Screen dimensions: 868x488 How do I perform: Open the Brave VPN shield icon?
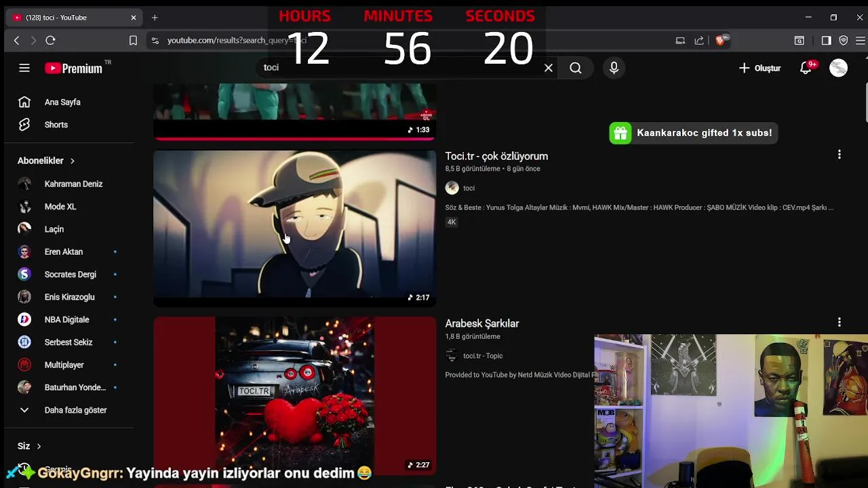click(844, 41)
